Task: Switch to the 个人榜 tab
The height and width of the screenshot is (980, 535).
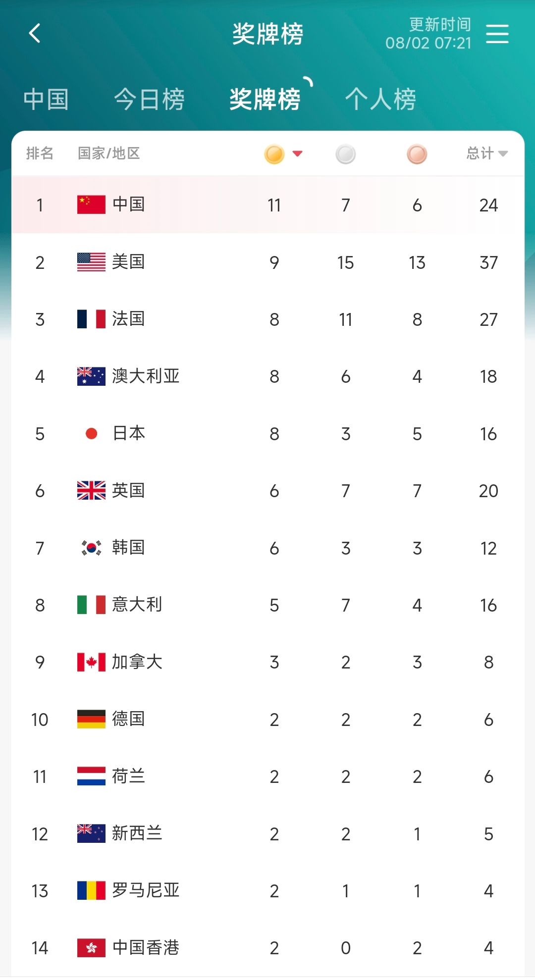Action: point(380,99)
